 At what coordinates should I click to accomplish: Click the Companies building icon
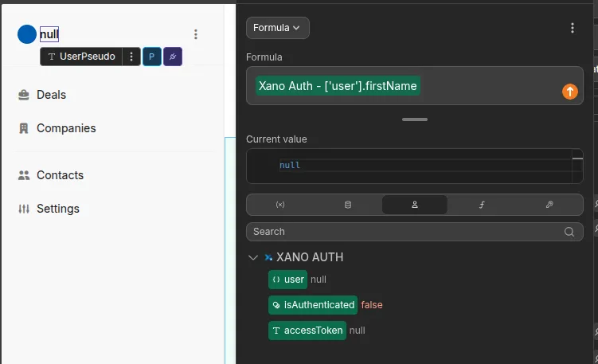point(24,128)
